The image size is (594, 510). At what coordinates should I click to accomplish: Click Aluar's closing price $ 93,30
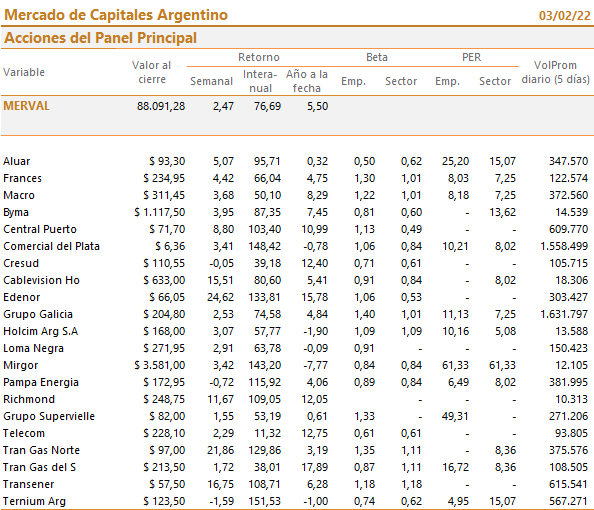pos(167,161)
